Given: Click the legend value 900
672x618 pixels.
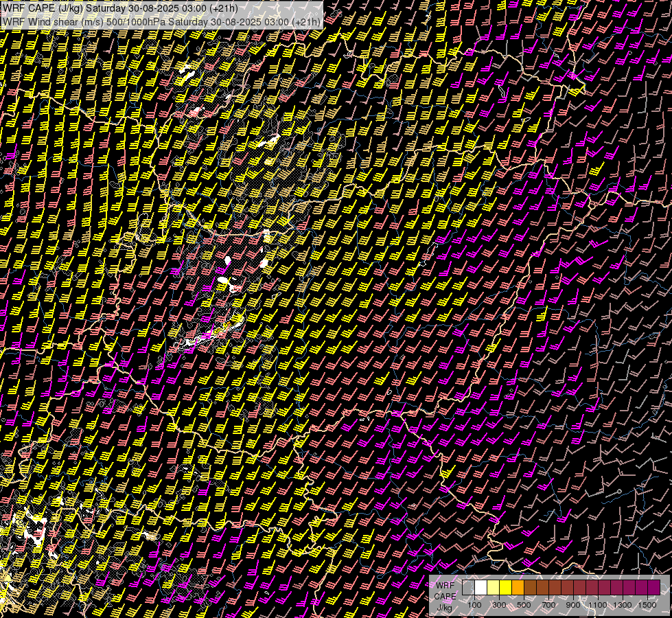Looking at the screenshot, I should pyautogui.click(x=573, y=605).
